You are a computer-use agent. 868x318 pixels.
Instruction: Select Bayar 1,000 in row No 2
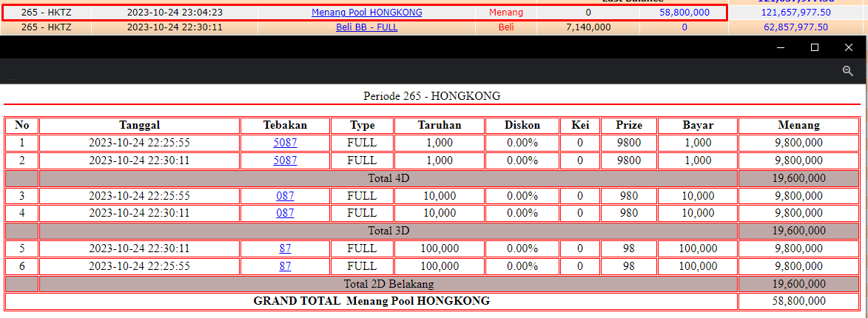point(698,160)
